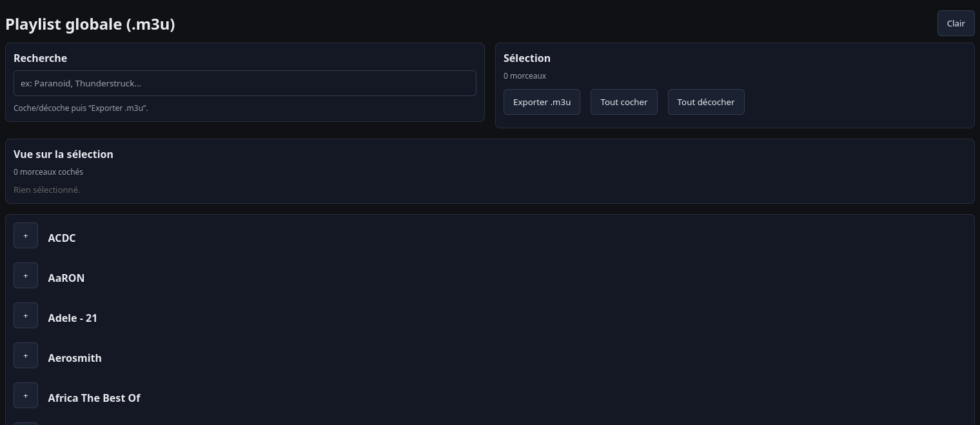Focus the Recherche search input field
This screenshot has height=425, width=980.
pyautogui.click(x=245, y=83)
